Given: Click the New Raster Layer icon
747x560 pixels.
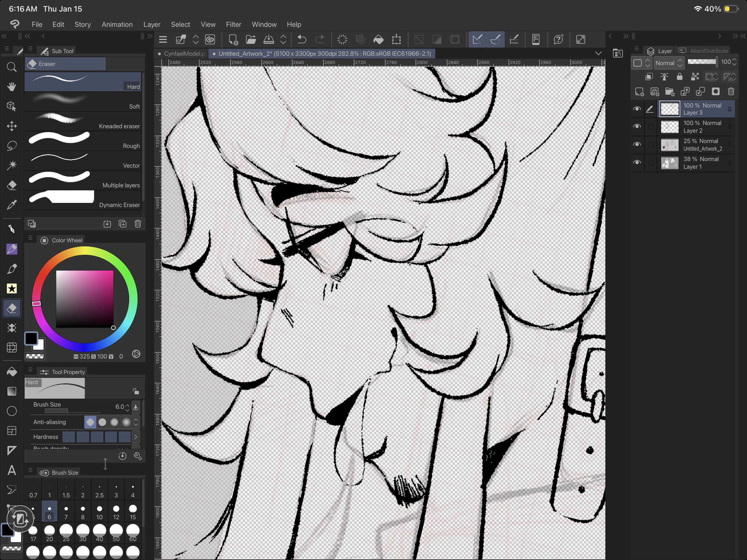Looking at the screenshot, I should [639, 92].
